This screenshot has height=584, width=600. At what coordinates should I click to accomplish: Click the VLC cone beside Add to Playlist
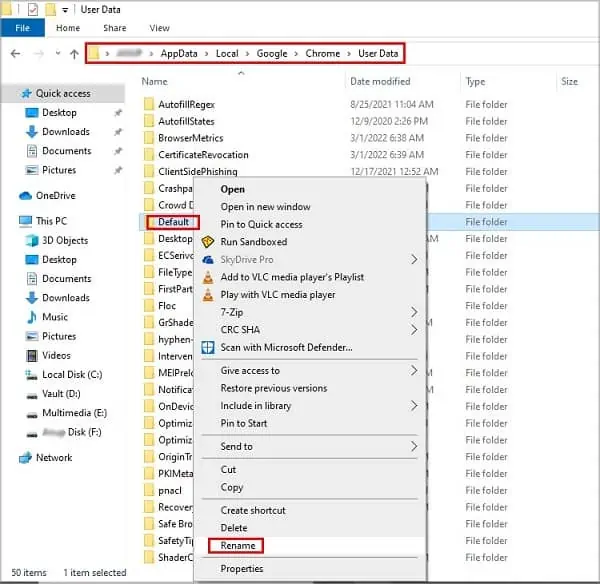[x=208, y=277]
